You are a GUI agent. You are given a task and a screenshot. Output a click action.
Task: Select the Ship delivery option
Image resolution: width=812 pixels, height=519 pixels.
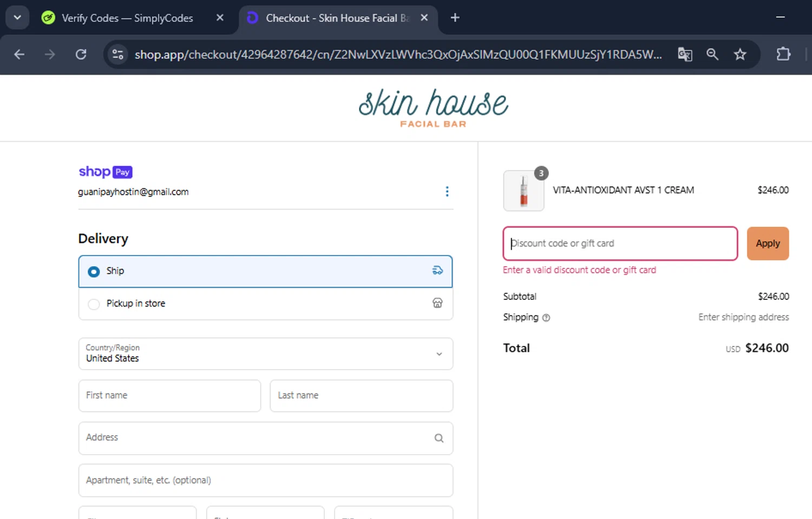(x=265, y=271)
